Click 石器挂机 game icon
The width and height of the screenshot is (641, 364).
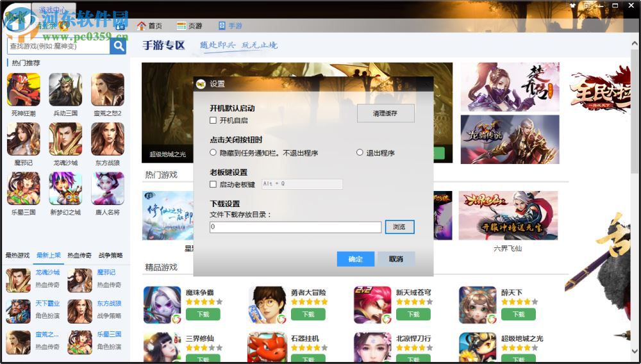click(267, 347)
